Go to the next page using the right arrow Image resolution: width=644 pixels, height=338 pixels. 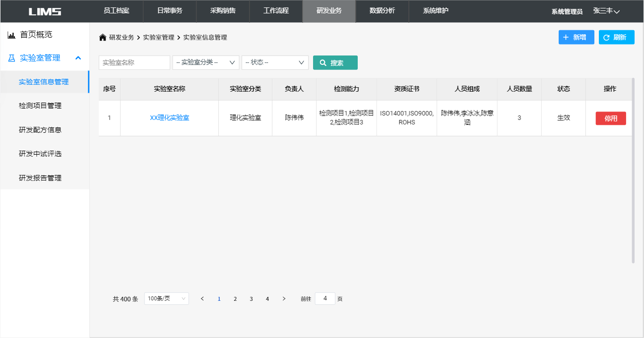[x=284, y=299]
